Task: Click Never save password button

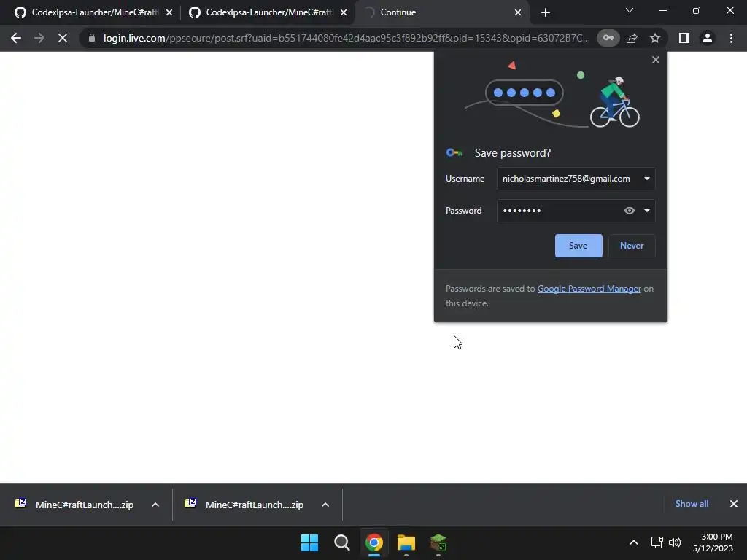Action: pos(632,246)
